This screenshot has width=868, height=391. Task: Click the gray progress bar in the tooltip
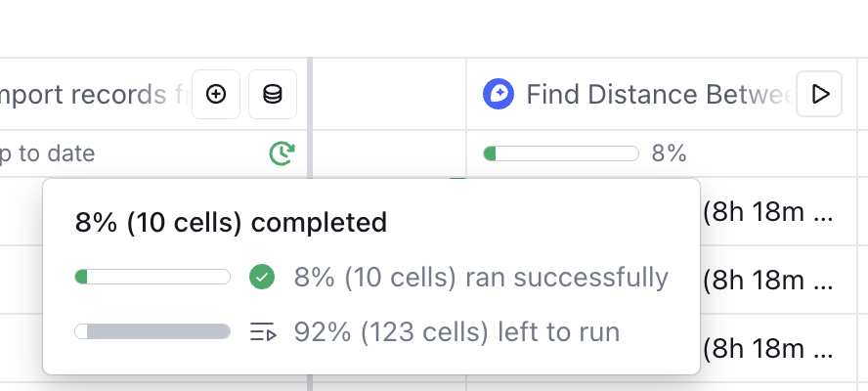(152, 332)
